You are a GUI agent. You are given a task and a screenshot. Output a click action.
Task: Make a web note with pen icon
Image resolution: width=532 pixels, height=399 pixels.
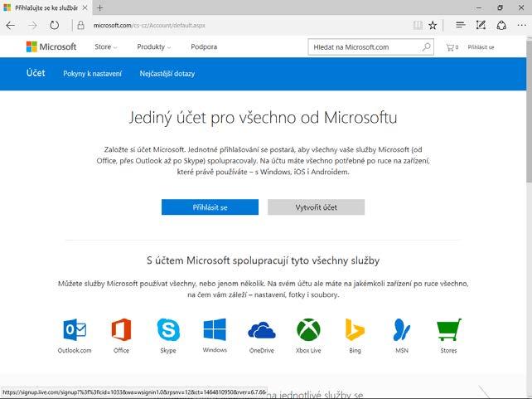point(481,25)
